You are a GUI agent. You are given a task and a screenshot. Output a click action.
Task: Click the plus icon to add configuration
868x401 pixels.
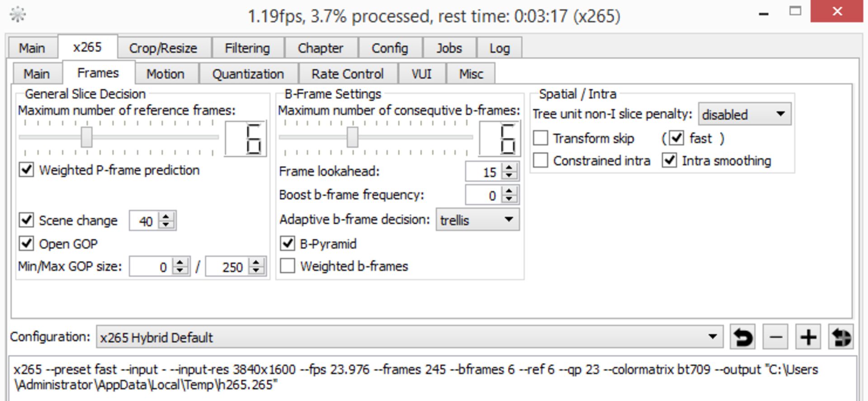coord(808,337)
